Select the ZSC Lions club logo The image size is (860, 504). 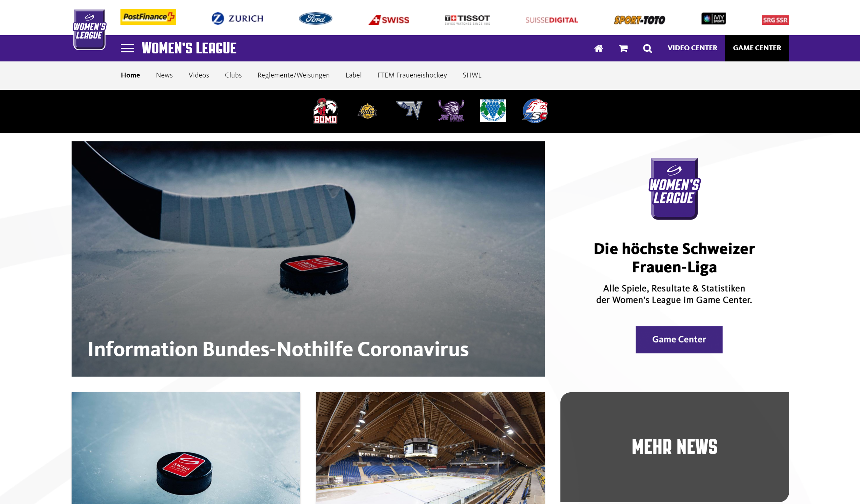click(535, 111)
